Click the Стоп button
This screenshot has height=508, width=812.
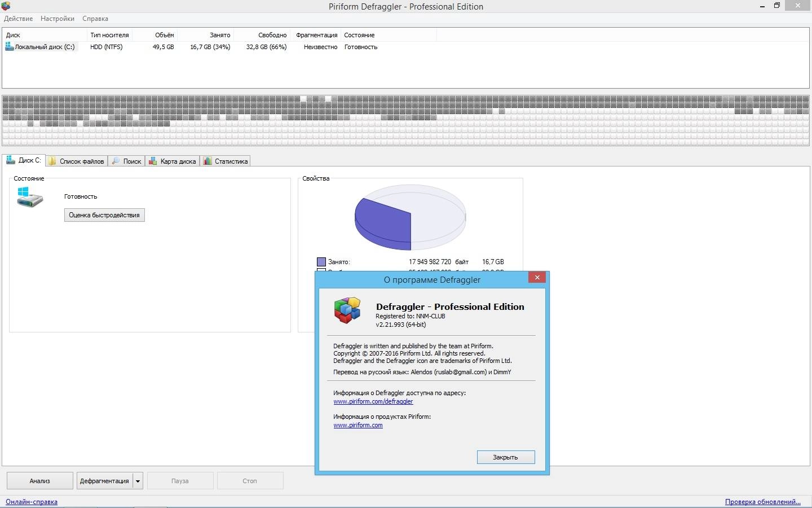(x=250, y=481)
